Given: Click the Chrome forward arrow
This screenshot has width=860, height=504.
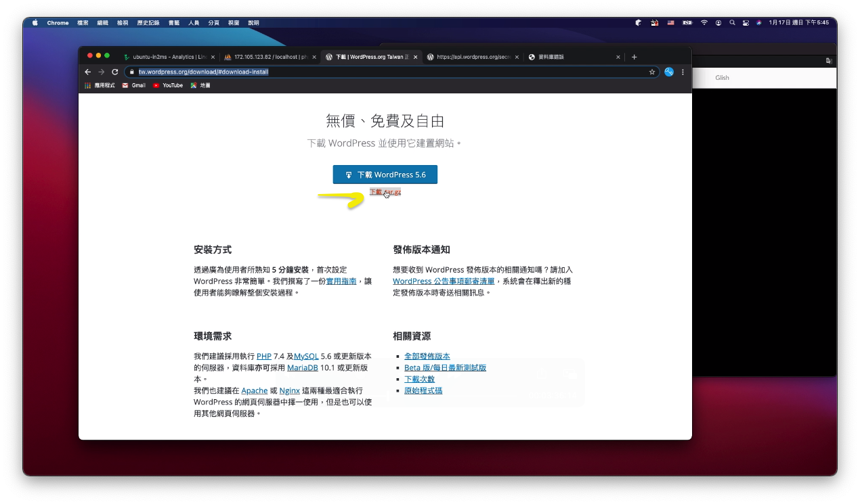Looking at the screenshot, I should pyautogui.click(x=101, y=72).
